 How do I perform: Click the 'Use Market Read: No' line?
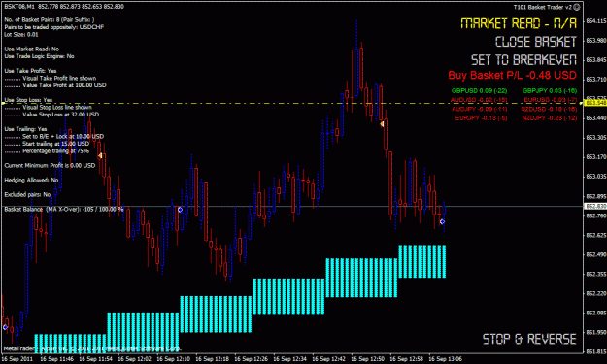pyautogui.click(x=32, y=50)
